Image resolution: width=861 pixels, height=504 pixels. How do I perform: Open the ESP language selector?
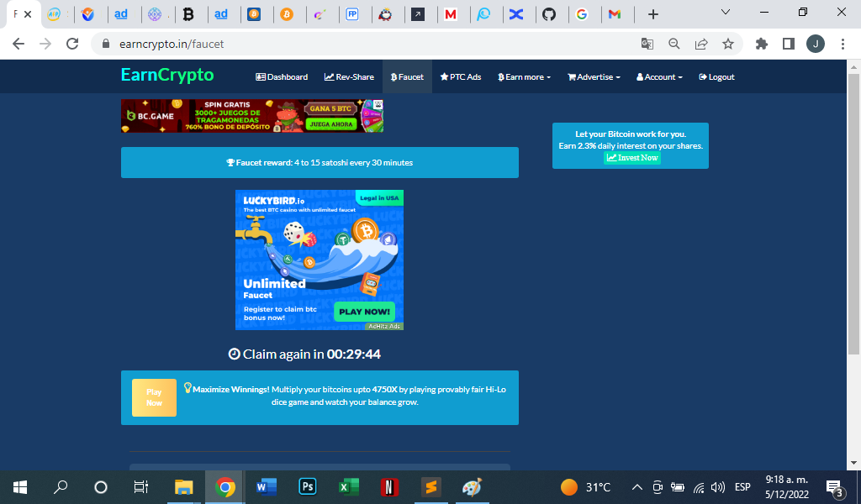(x=742, y=487)
